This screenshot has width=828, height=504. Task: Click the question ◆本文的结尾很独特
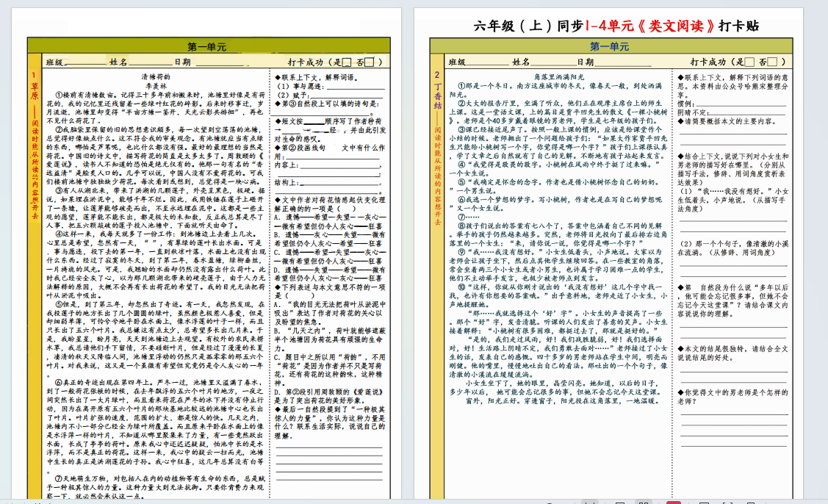[733, 353]
